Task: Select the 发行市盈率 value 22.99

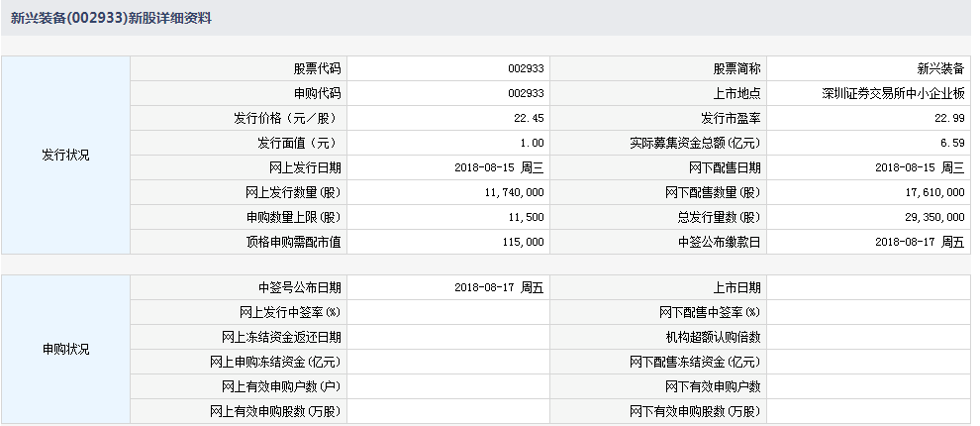Action: click(x=948, y=119)
